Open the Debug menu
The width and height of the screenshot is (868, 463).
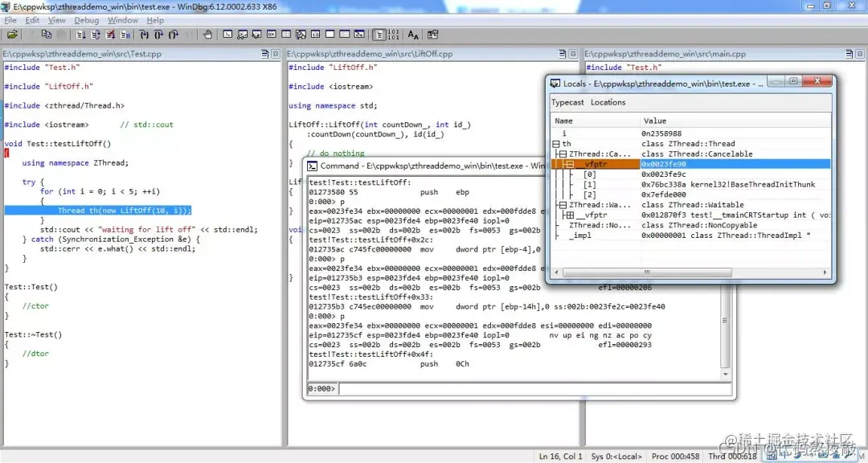pyautogui.click(x=86, y=20)
